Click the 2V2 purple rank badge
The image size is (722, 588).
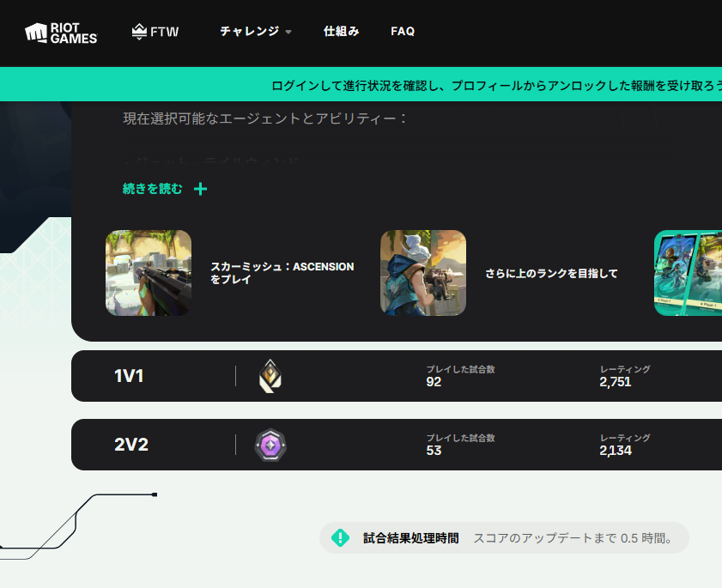270,445
